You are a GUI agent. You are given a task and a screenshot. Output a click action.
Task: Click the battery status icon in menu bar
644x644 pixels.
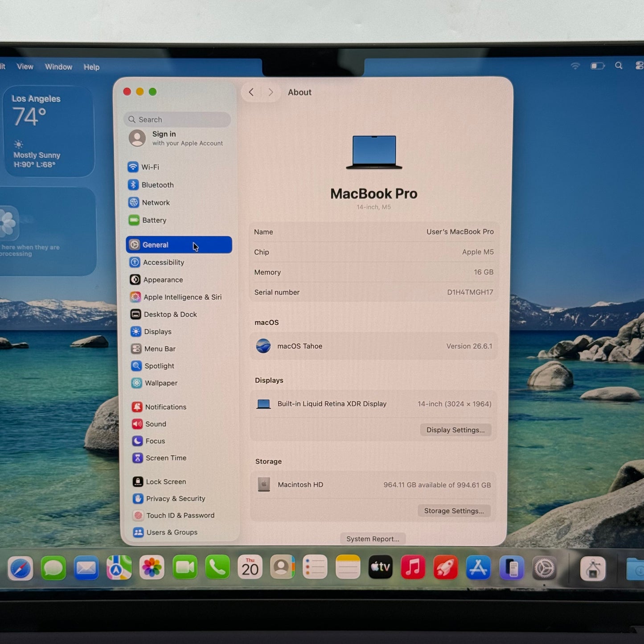pyautogui.click(x=598, y=66)
